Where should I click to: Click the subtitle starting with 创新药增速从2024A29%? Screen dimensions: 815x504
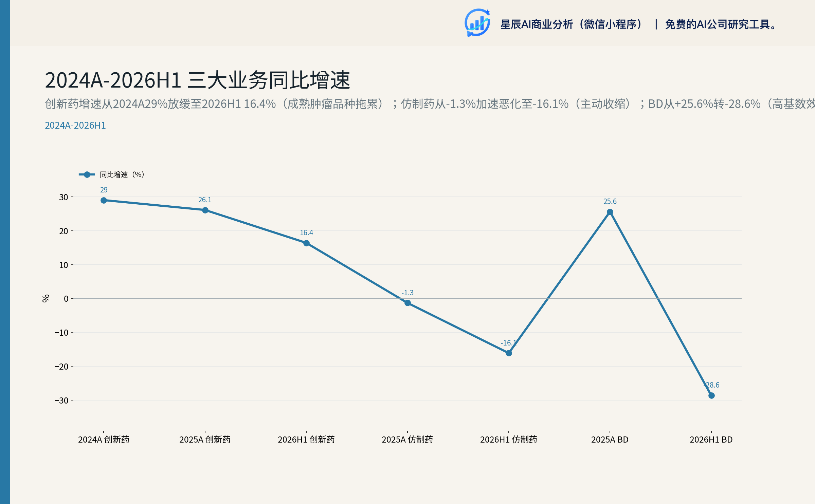coord(430,104)
